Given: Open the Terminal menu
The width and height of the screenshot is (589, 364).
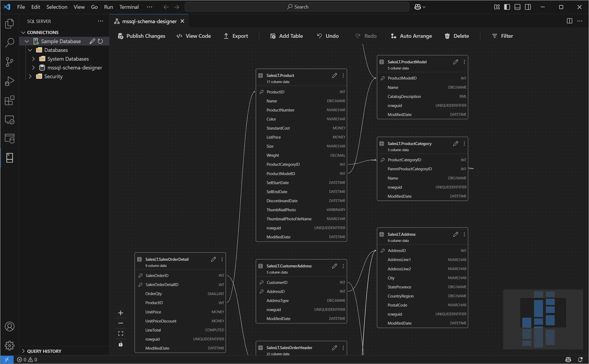Looking at the screenshot, I should pos(129,7).
